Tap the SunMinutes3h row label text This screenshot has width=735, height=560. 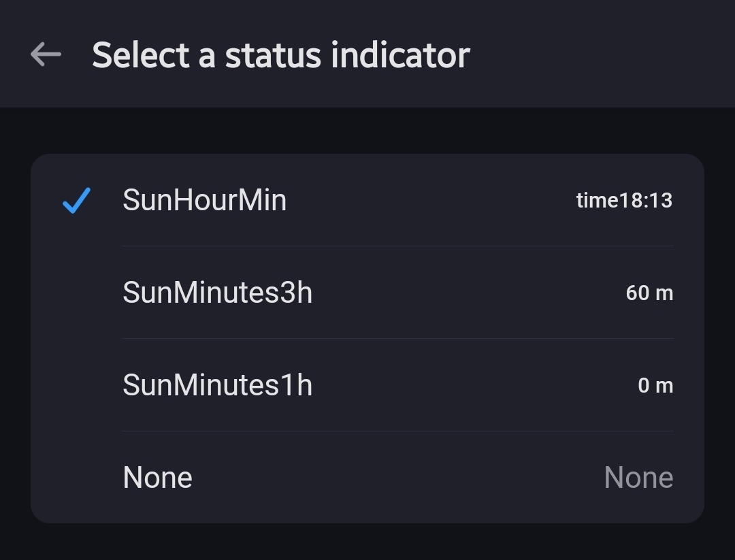pyautogui.click(x=217, y=293)
